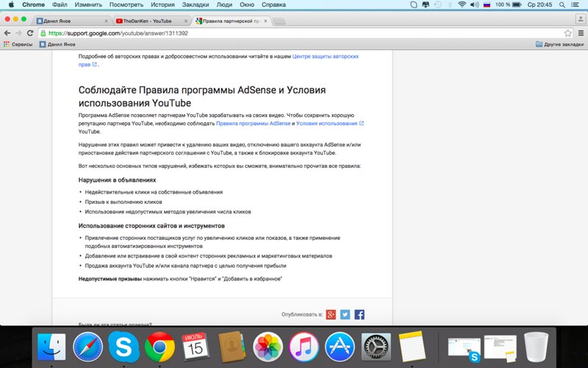Share the article on Twitter
This screenshot has height=368, width=588.
(x=345, y=314)
